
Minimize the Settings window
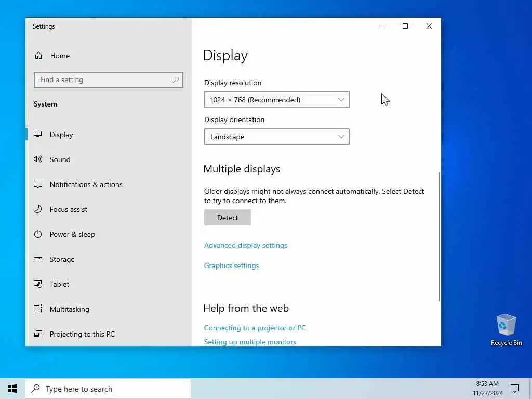pyautogui.click(x=381, y=26)
